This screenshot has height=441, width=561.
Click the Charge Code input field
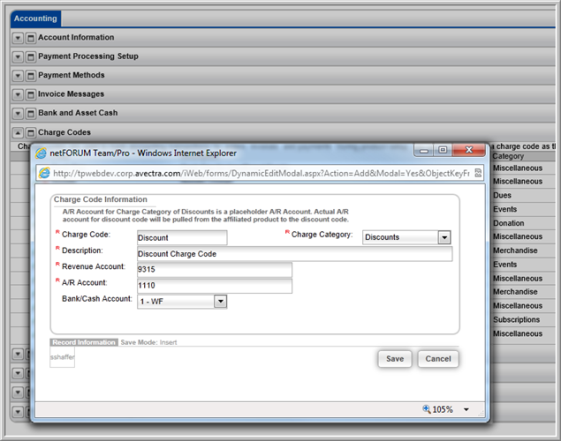click(x=182, y=237)
